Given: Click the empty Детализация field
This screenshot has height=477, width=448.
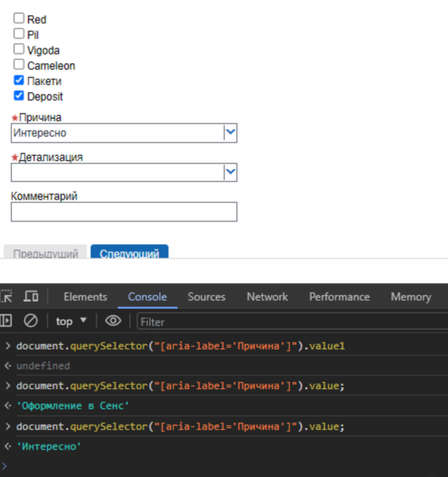Looking at the screenshot, I should click(124, 172).
